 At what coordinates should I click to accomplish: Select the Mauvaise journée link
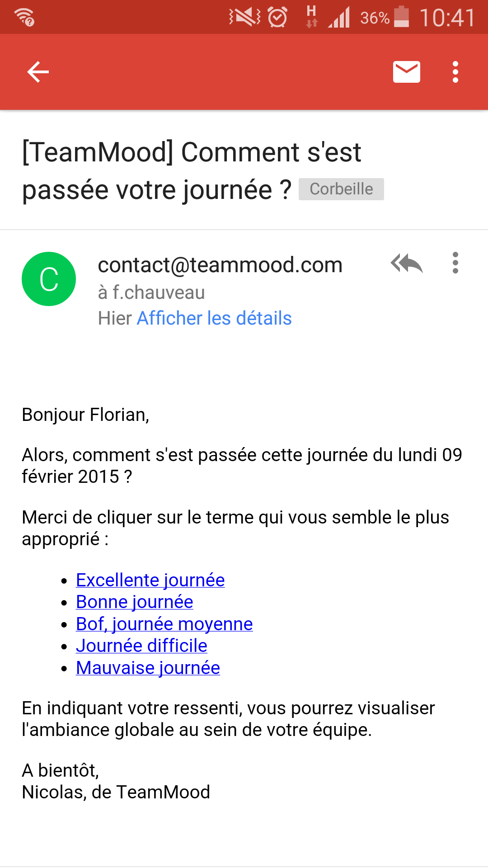pyautogui.click(x=148, y=668)
